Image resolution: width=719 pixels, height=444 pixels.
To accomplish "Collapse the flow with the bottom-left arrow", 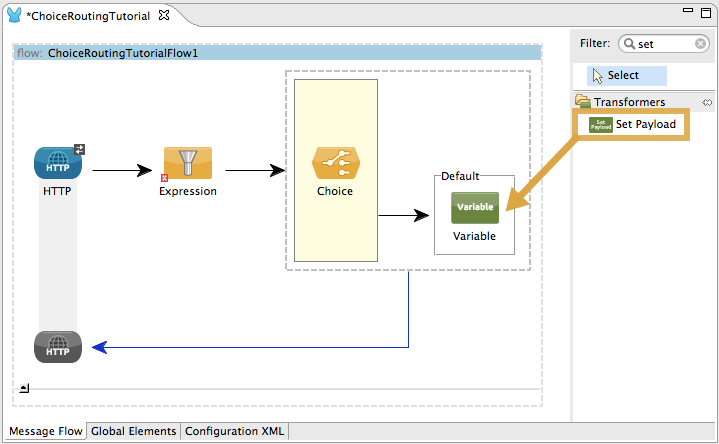I will coord(24,388).
